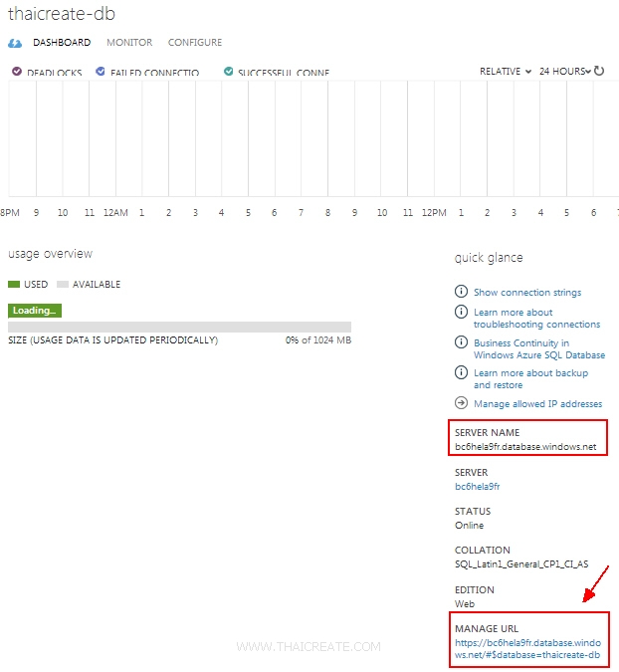This screenshot has width=619, height=672.
Task: Click the Online status value
Action: 469,525
